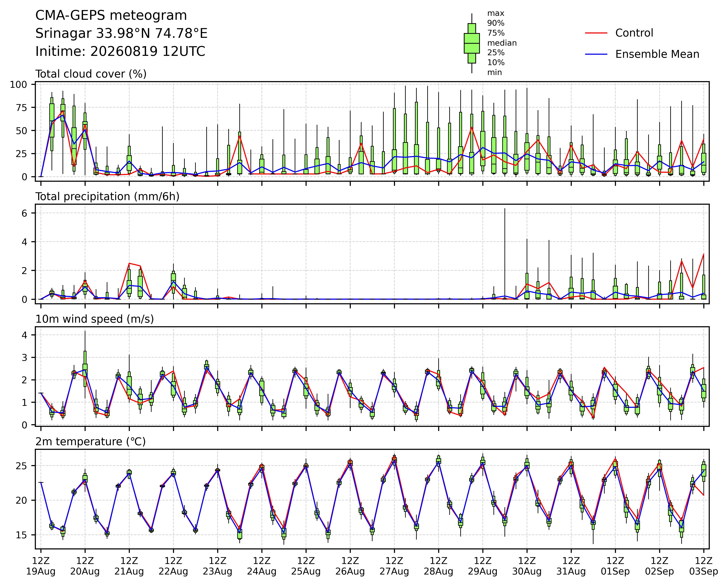Click the Total precipitation panel title
The height and width of the screenshot is (586, 728).
click(107, 197)
